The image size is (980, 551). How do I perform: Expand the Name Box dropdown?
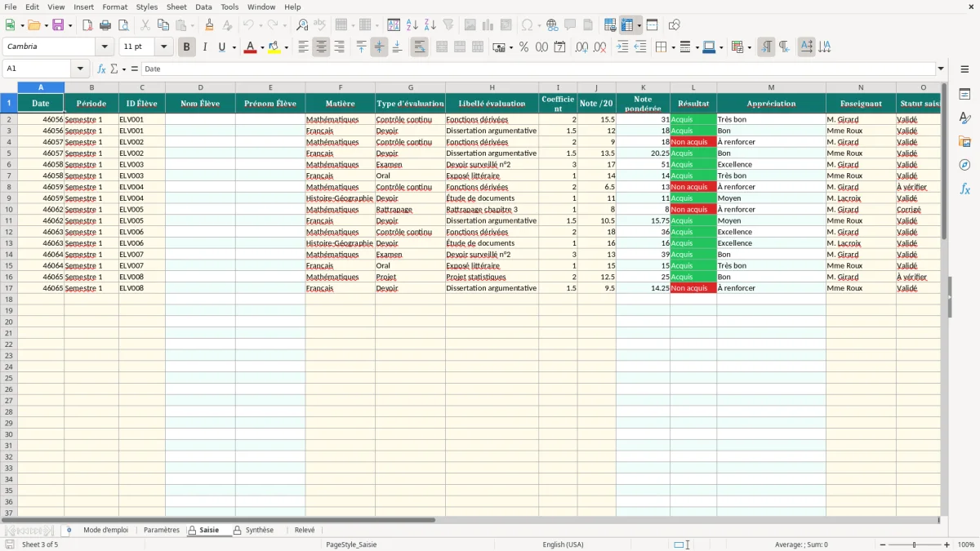pos(79,69)
